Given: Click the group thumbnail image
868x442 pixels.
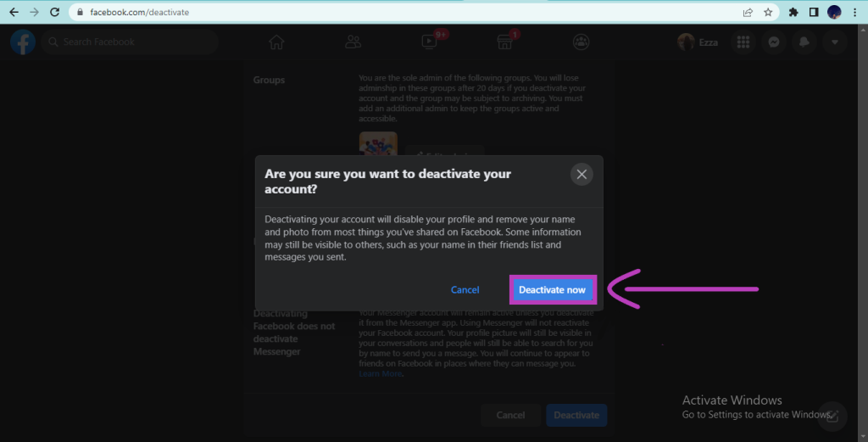Looking at the screenshot, I should click(378, 144).
